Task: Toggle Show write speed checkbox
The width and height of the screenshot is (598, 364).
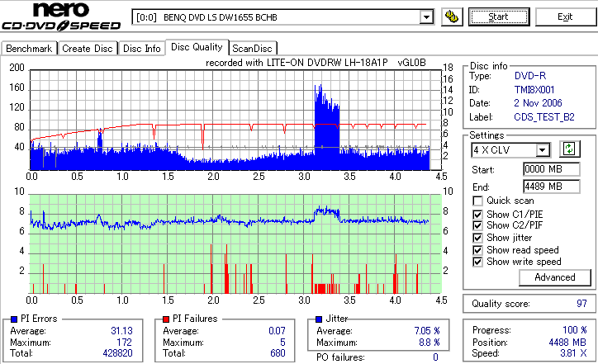Action: pyautogui.click(x=477, y=262)
